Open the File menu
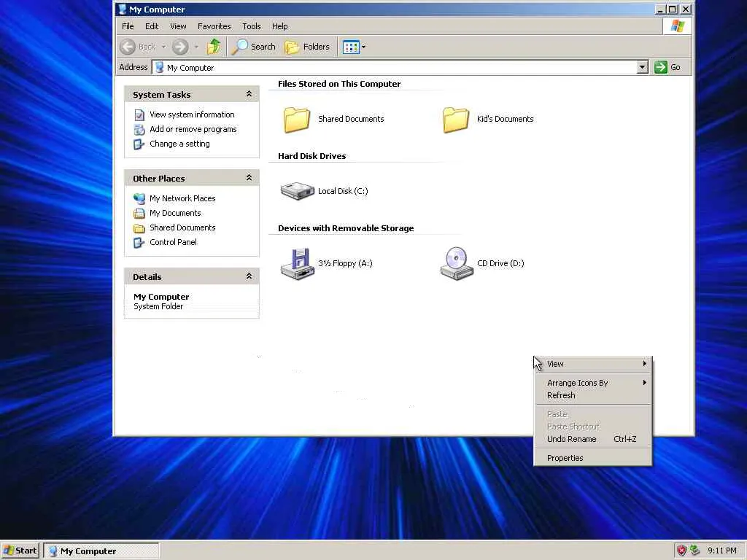Image resolution: width=747 pixels, height=560 pixels. point(128,26)
